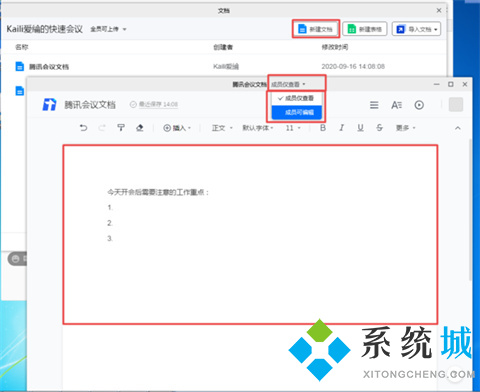The width and height of the screenshot is (480, 392).
Task: Click the new spreadsheet button (新建表格)
Action: (365, 29)
